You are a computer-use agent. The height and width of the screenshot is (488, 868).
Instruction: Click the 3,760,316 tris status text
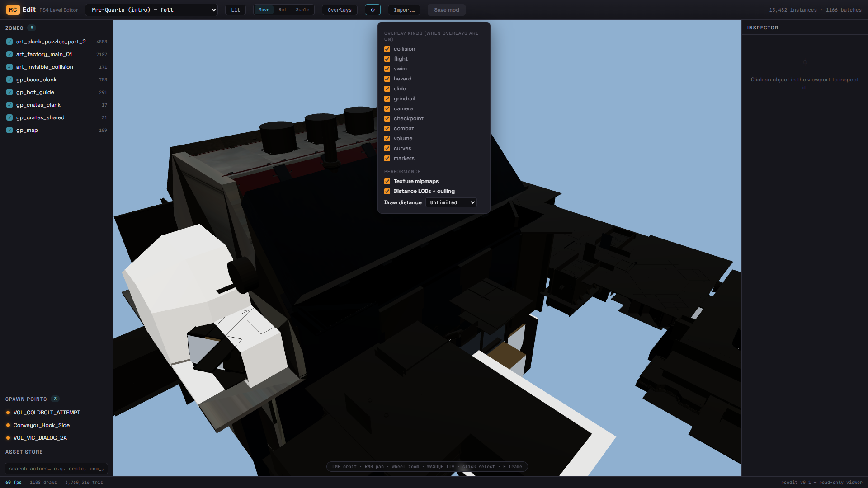tap(84, 482)
